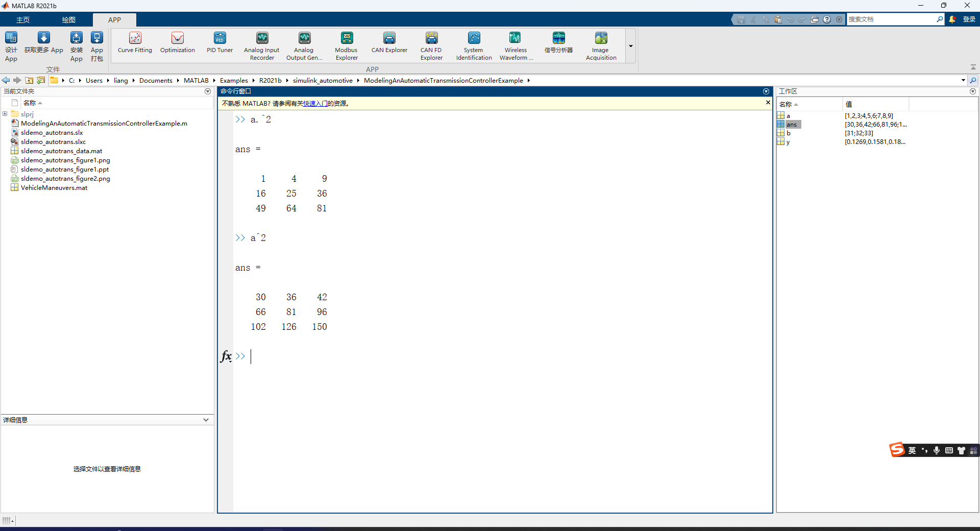
Task: Click the switch windows icon in quick access
Action: click(x=815, y=19)
